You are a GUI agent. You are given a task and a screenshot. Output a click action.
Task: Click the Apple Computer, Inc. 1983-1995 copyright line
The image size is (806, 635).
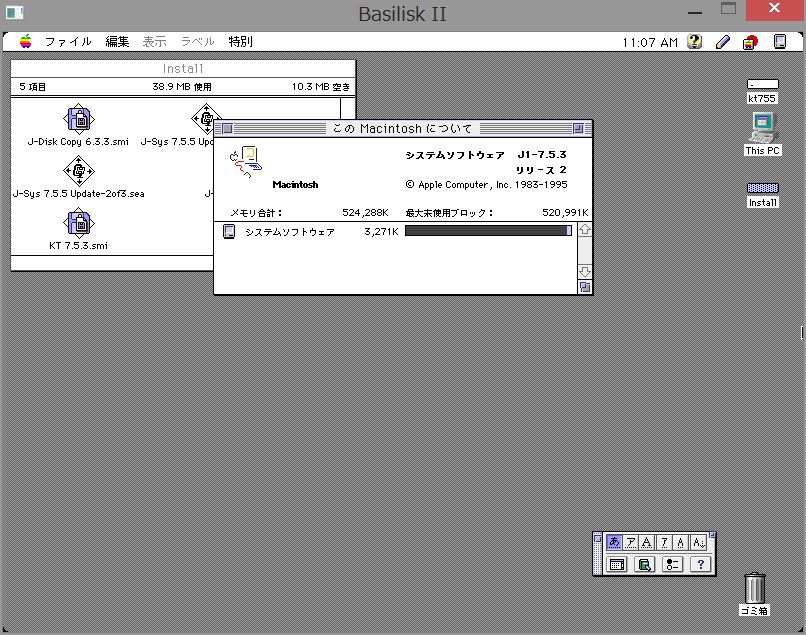486,185
